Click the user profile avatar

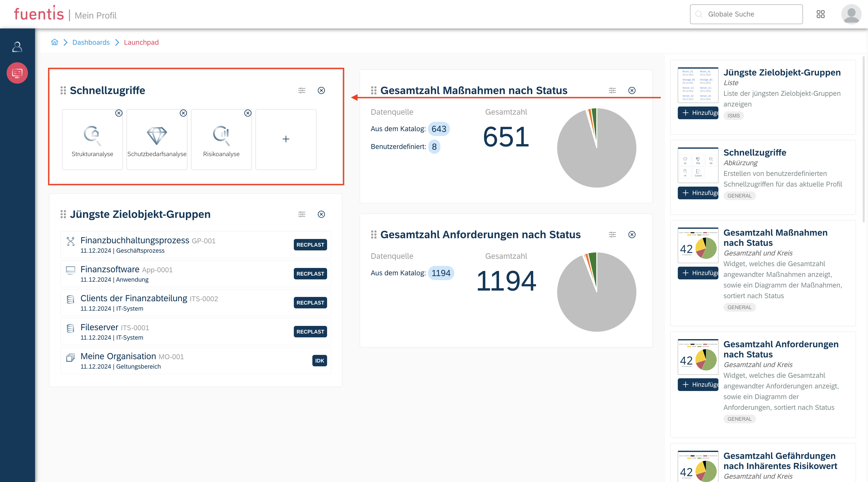(851, 14)
